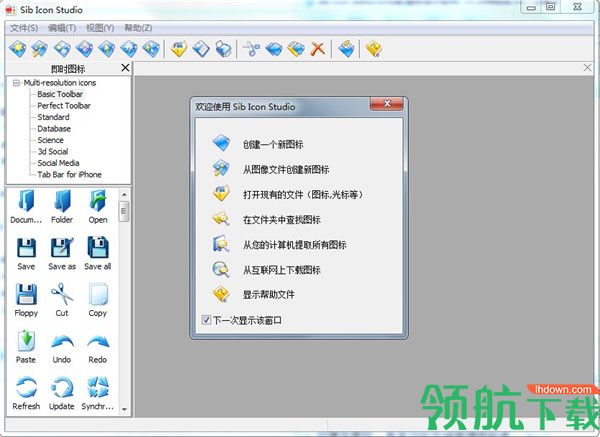Open the 编辑(T) menu
The image size is (600, 437).
click(x=62, y=28)
